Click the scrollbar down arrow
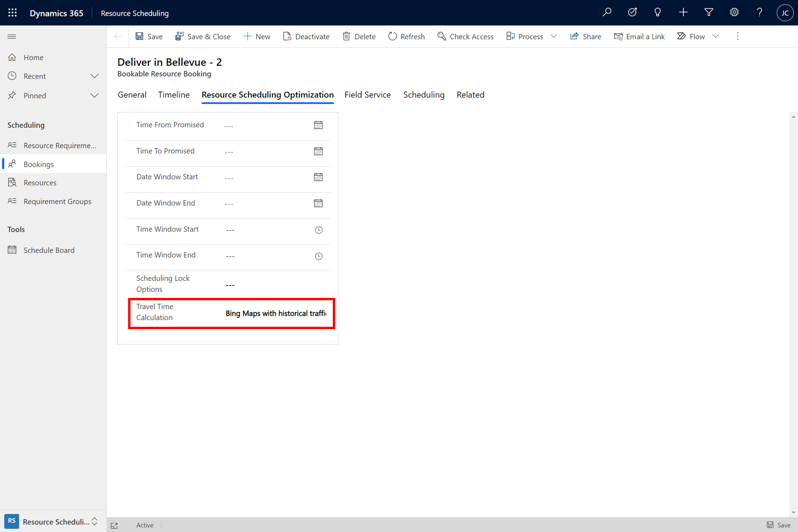798x532 pixels. [793, 513]
